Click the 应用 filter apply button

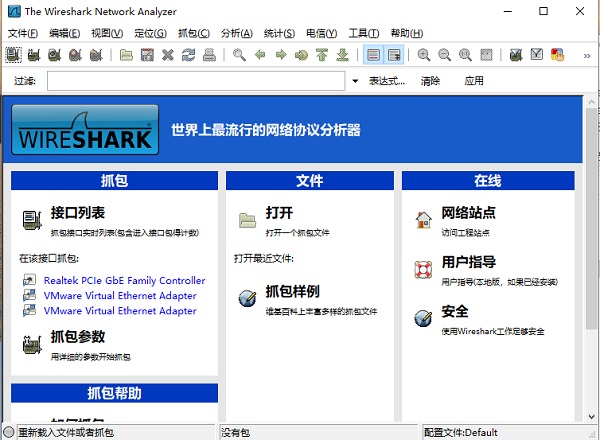474,80
